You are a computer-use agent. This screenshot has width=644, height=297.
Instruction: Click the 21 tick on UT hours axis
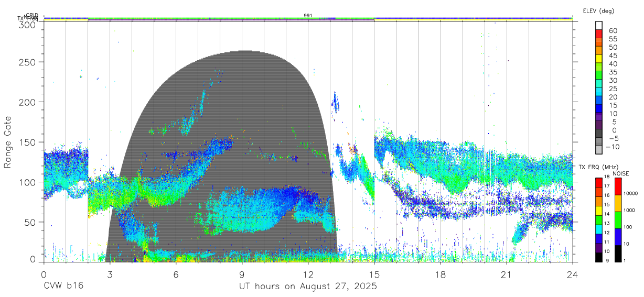(507, 274)
